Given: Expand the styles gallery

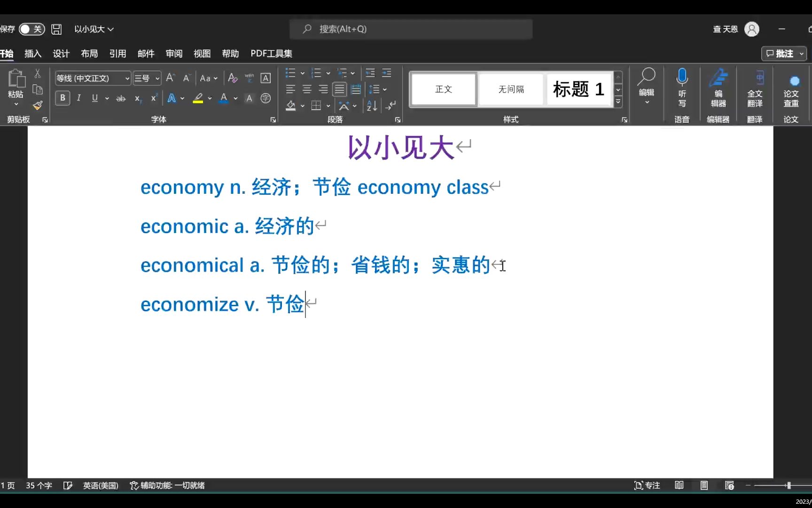Looking at the screenshot, I should 618,102.
